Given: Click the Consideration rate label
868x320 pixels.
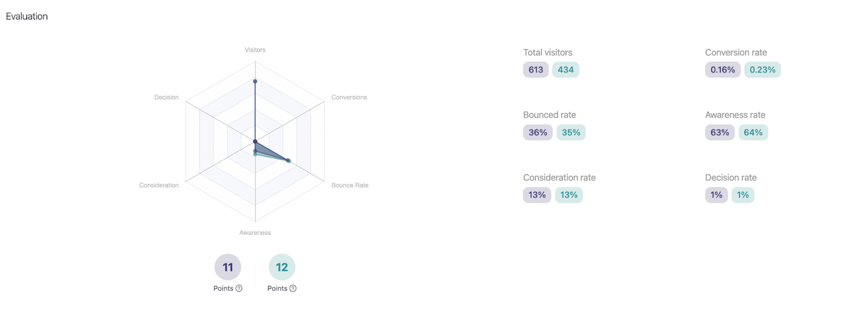Looking at the screenshot, I should tap(559, 177).
